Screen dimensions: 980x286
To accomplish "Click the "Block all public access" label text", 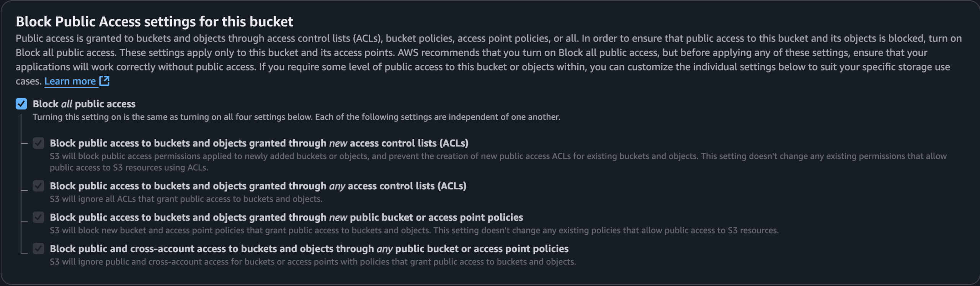I will (x=84, y=104).
